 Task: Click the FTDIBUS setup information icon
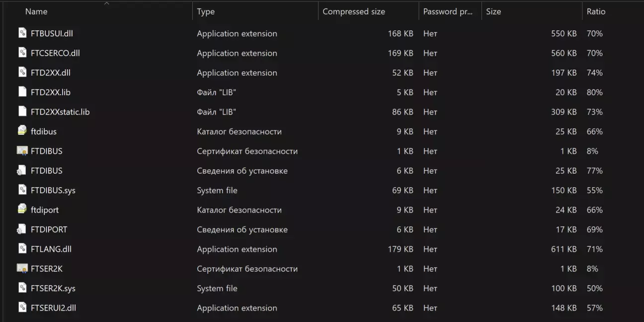coord(22,171)
